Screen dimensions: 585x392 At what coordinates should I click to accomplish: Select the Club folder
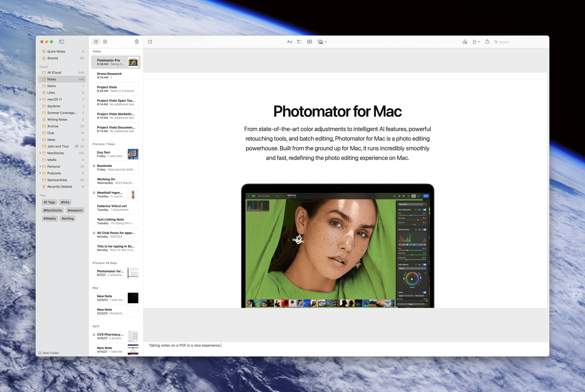click(x=62, y=133)
